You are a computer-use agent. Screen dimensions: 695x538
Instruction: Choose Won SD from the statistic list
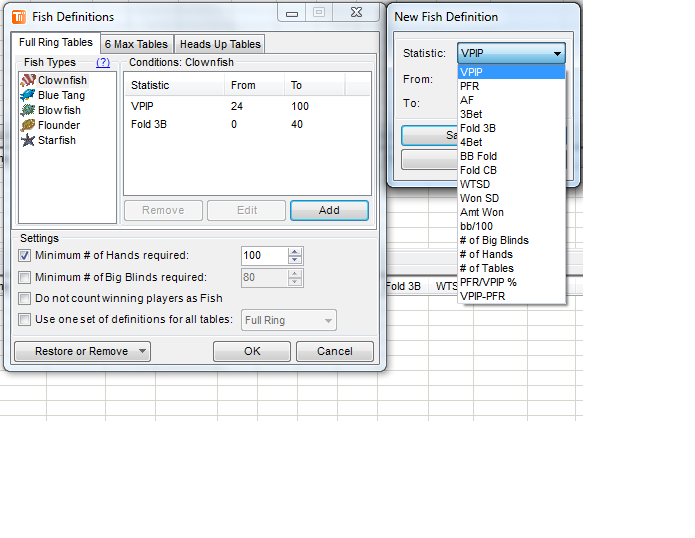511,198
